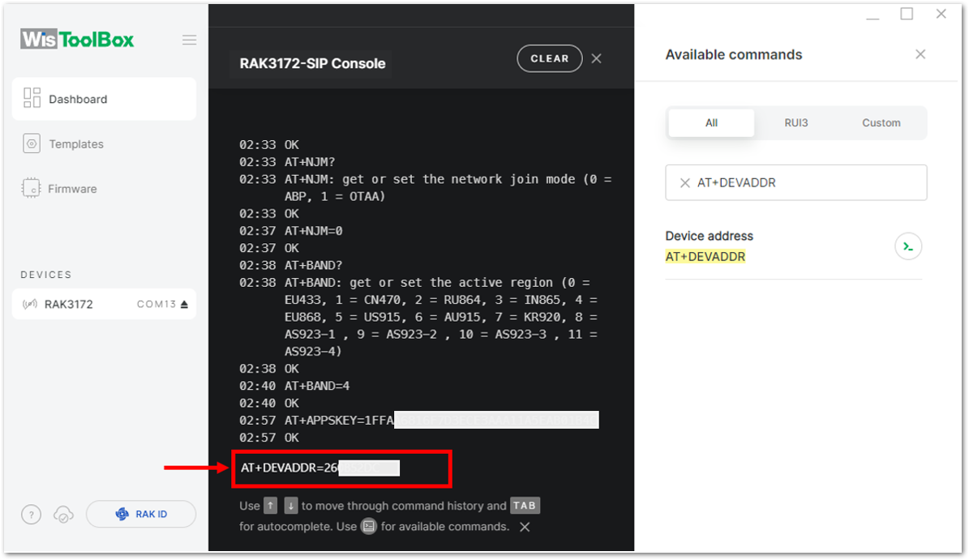Open the help question mark icon

click(x=32, y=515)
